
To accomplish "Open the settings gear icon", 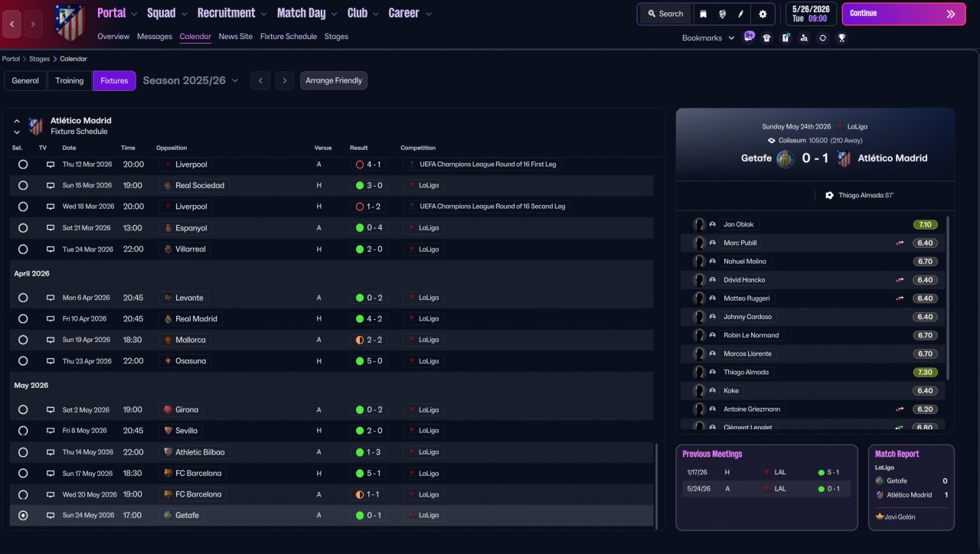I will click(x=763, y=14).
